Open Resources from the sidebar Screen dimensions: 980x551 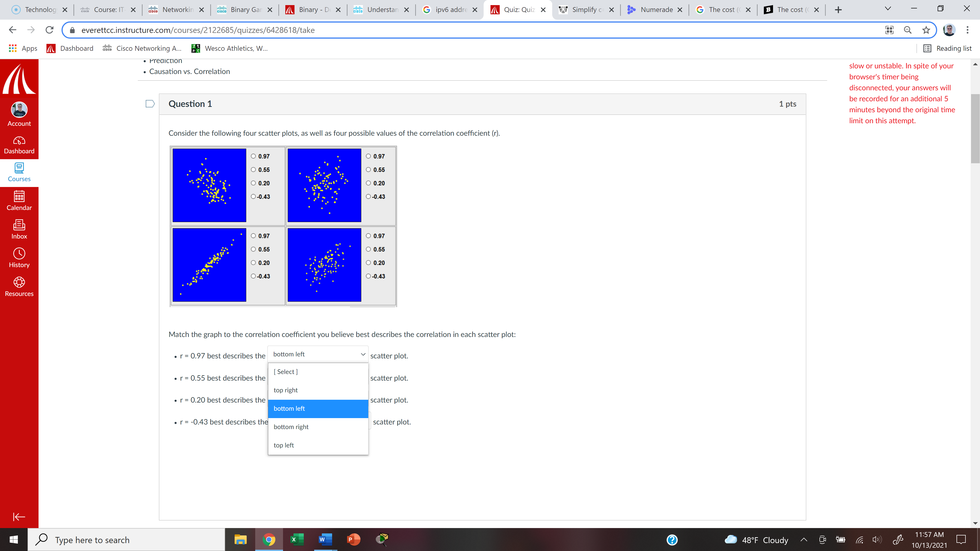(19, 286)
